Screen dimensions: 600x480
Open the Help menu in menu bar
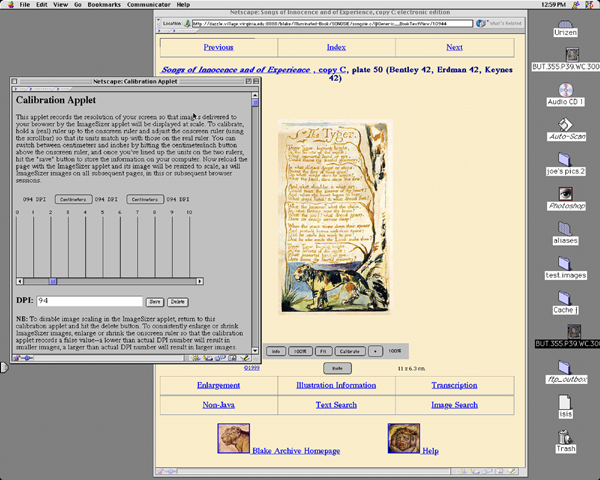[x=183, y=5]
